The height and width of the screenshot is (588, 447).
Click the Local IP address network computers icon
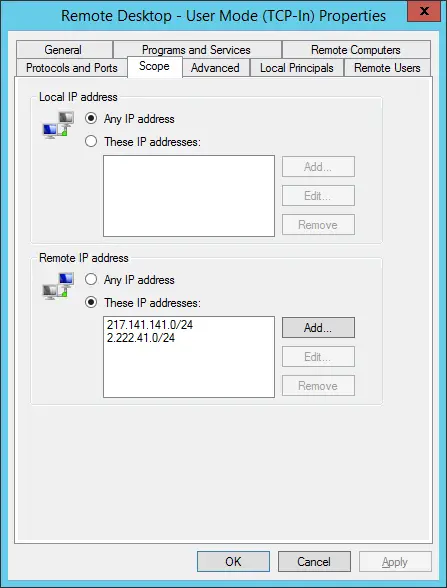click(58, 125)
